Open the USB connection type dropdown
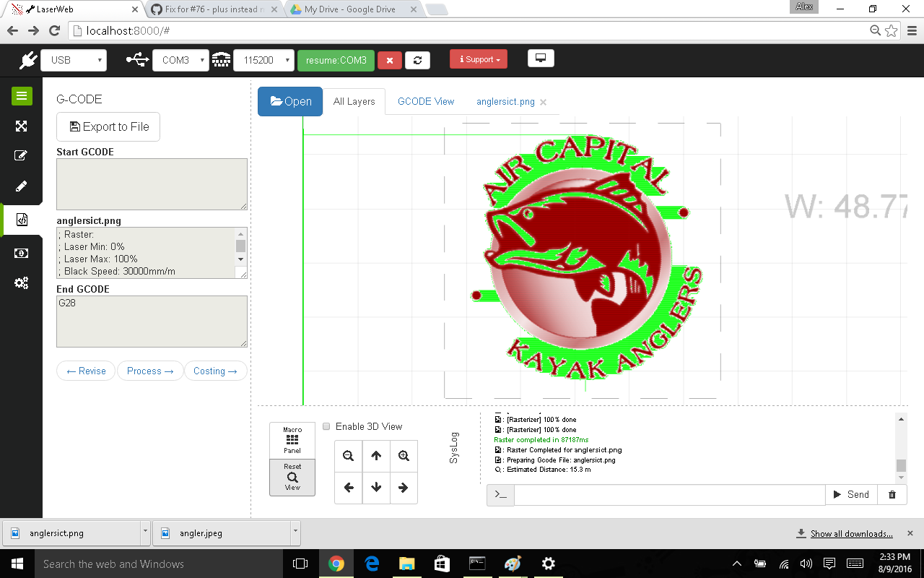Viewport: 924px width, 578px height. point(74,60)
